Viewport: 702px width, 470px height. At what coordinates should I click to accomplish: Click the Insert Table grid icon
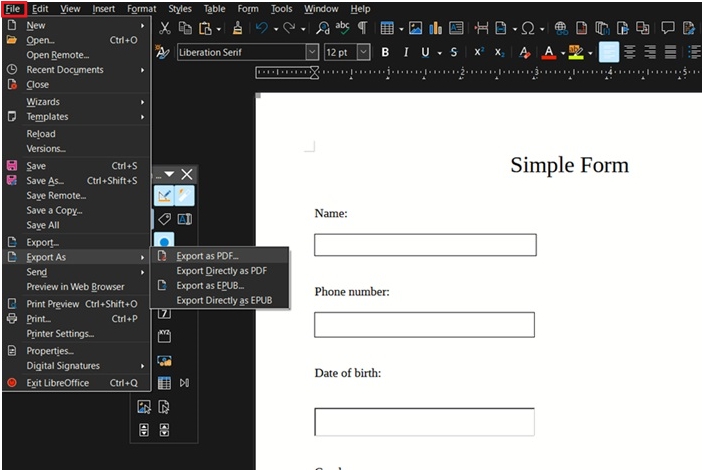tap(387, 28)
